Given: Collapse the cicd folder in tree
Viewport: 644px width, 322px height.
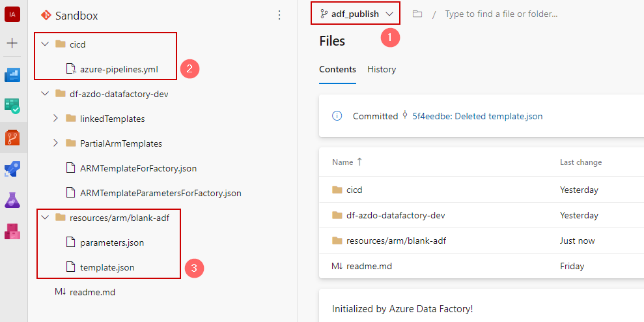Looking at the screenshot, I should click(45, 44).
